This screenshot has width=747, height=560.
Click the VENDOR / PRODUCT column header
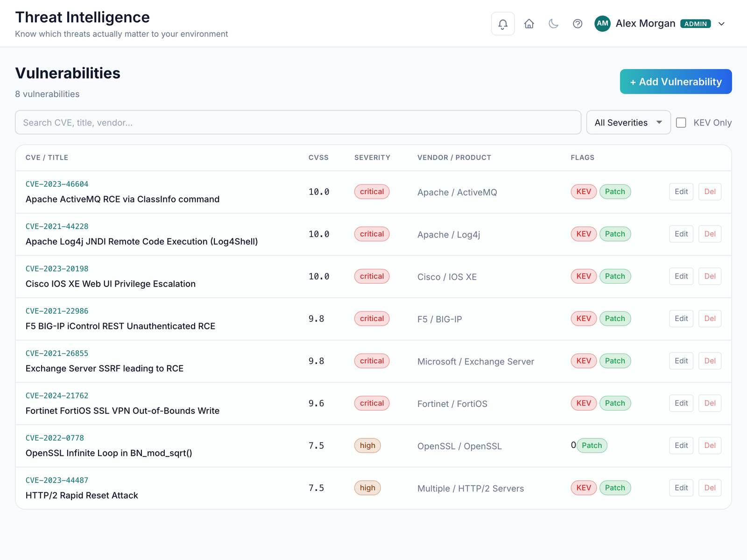coord(454,158)
